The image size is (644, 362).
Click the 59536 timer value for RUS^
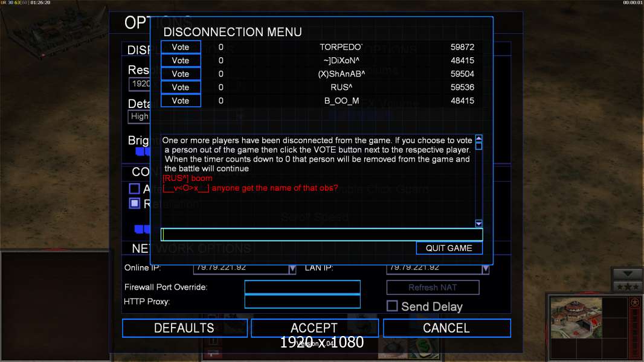[462, 87]
